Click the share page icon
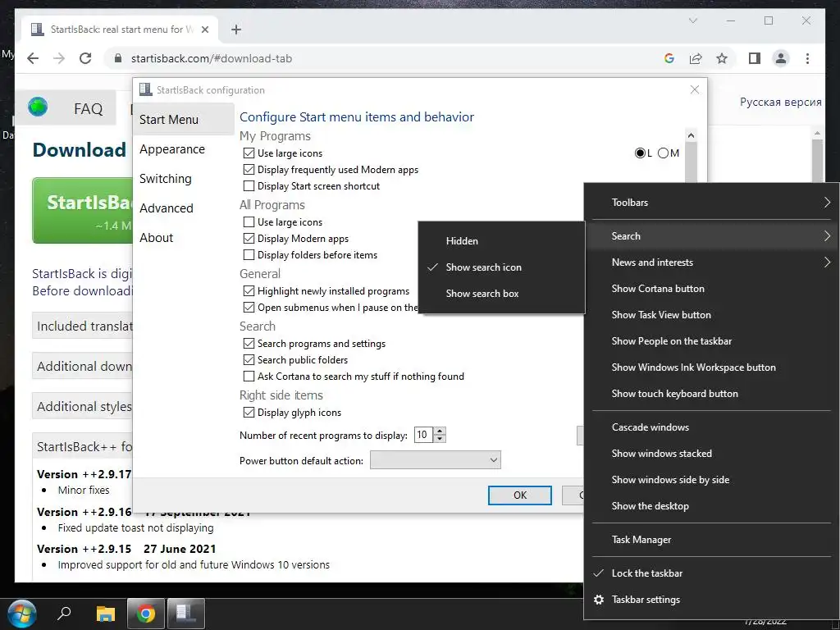This screenshot has height=630, width=840. [x=696, y=58]
